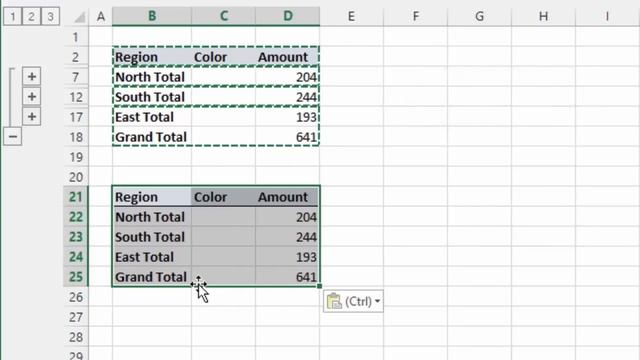Screen dimensions: 640x360
Task: Select column F header
Action: (416, 16)
